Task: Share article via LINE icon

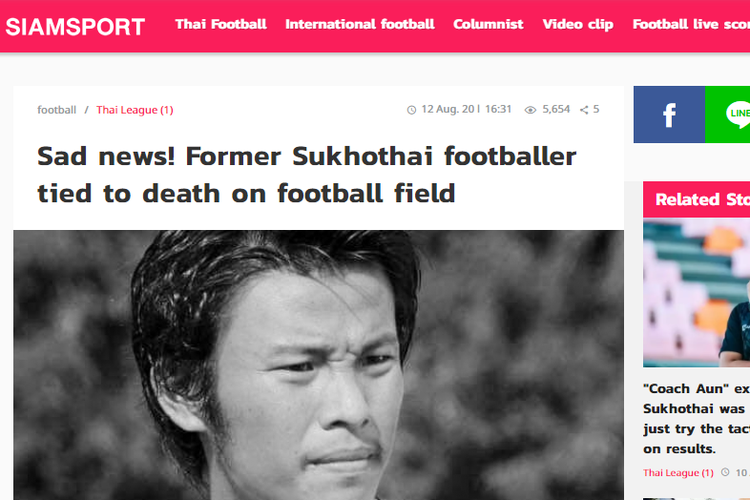Action: 728,114
